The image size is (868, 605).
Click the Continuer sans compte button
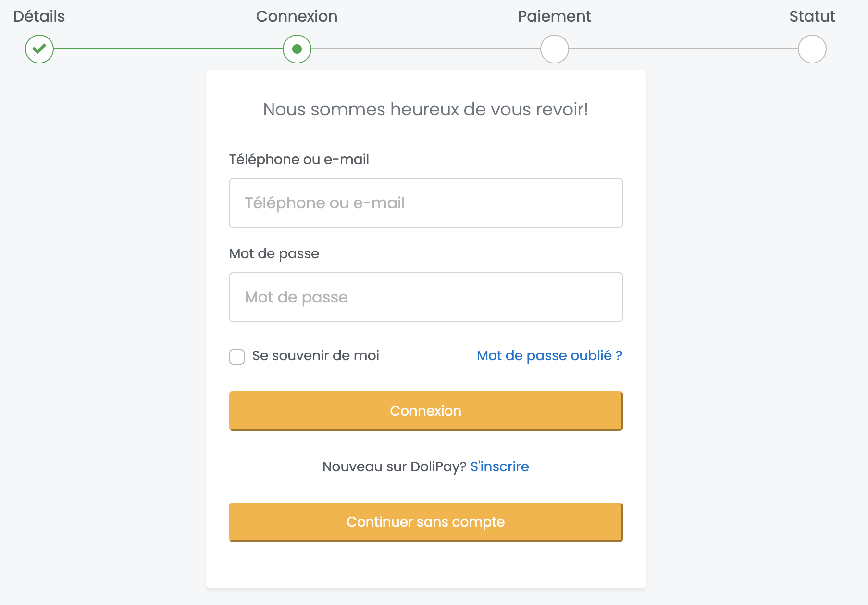426,522
